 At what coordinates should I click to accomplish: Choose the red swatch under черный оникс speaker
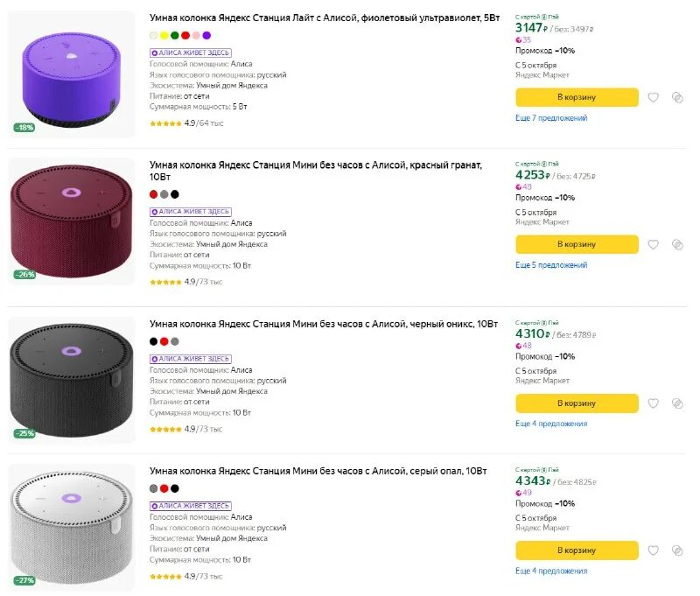(x=164, y=341)
